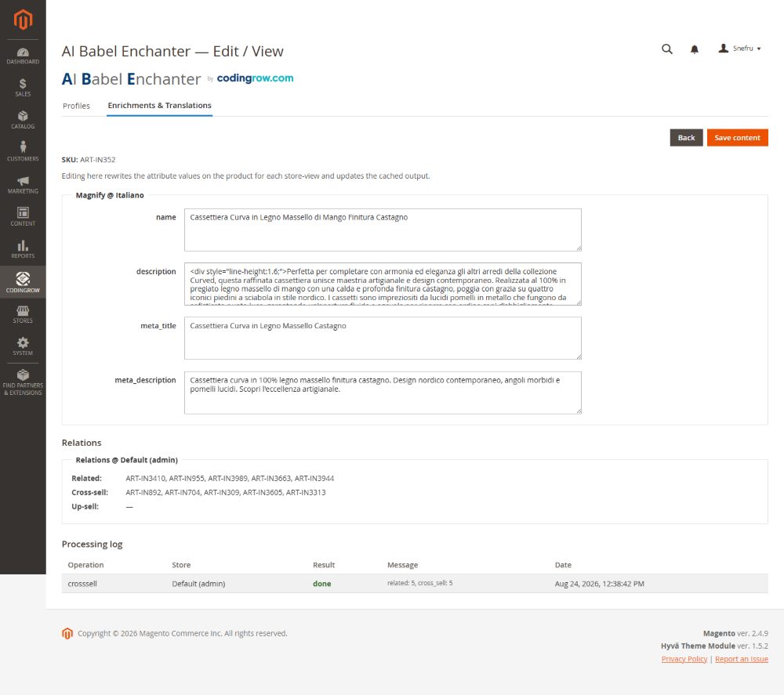Switch to the Profiles tab
The image size is (784, 695).
tap(77, 106)
